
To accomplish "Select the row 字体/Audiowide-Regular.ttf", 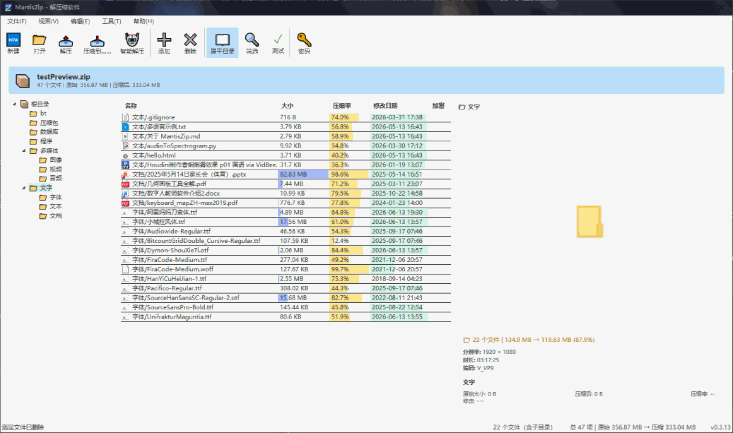I will (x=286, y=231).
